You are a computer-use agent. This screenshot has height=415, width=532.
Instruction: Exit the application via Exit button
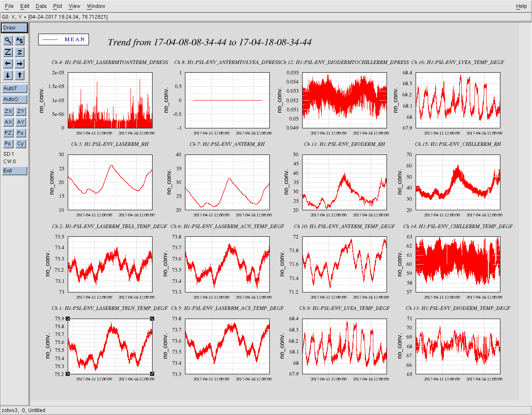point(15,171)
